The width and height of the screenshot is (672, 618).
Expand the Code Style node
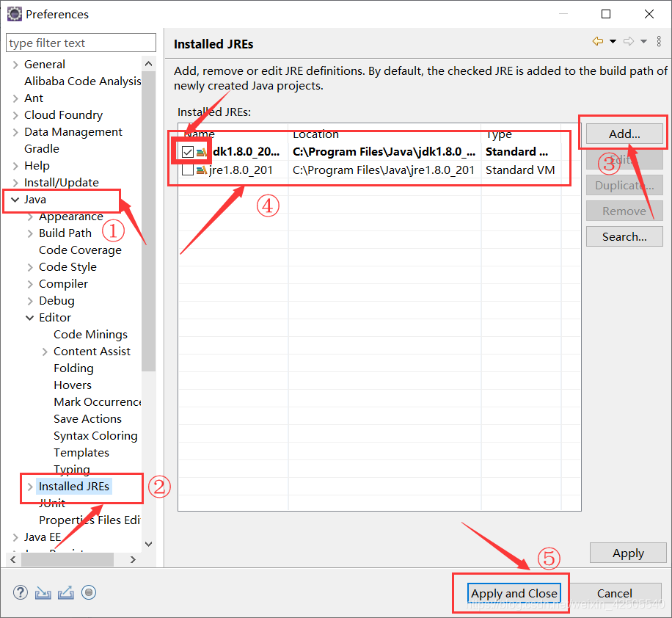tap(30, 267)
